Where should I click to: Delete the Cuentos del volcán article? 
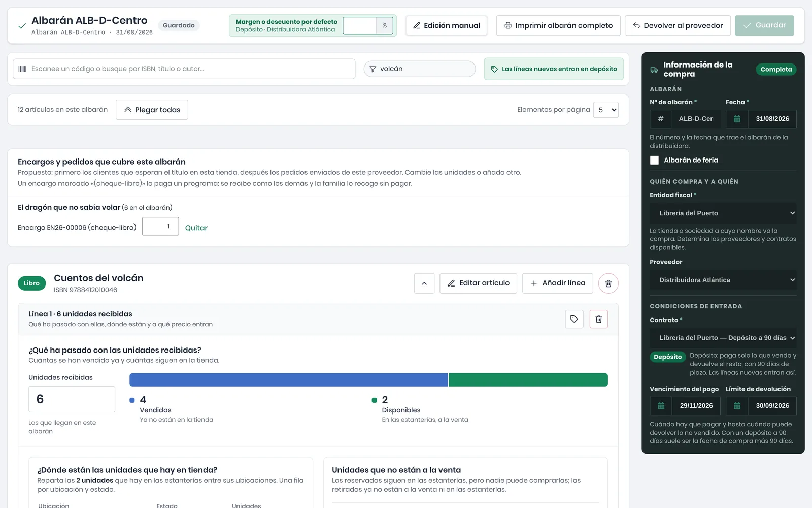pos(608,283)
